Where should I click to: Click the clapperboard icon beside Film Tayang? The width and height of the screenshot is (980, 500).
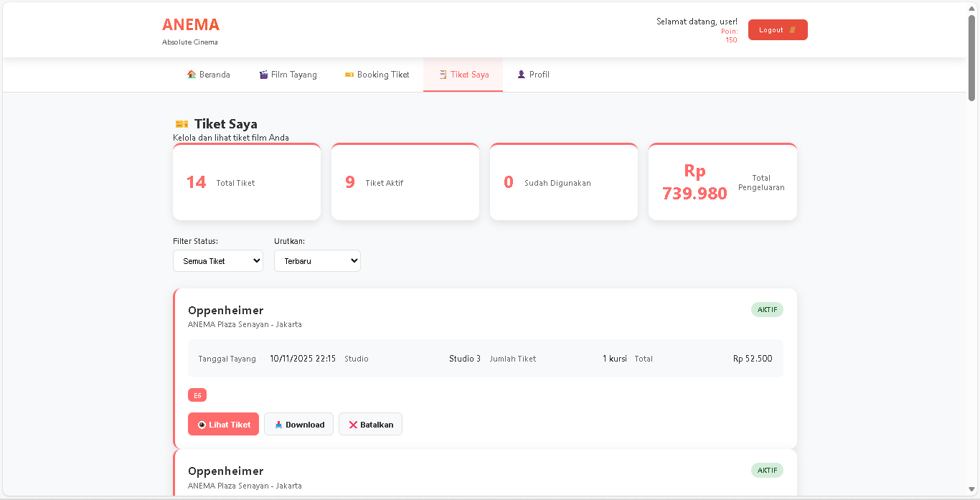tap(263, 75)
